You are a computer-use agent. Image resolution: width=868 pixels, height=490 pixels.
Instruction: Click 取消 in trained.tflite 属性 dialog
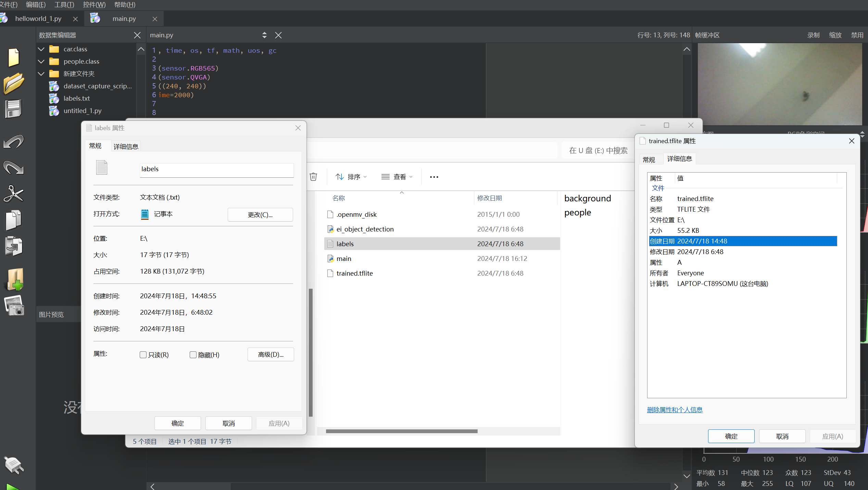coord(782,436)
